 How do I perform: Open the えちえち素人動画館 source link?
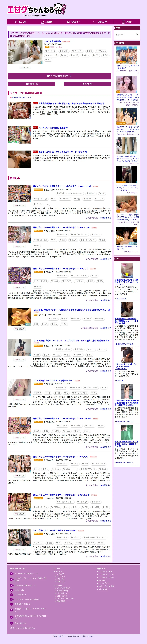(53, 41)
